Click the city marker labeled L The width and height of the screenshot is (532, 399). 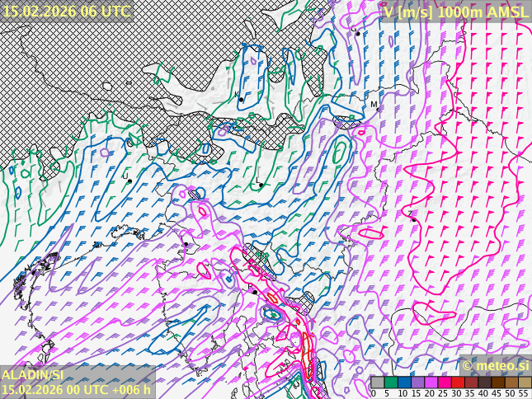point(261,185)
